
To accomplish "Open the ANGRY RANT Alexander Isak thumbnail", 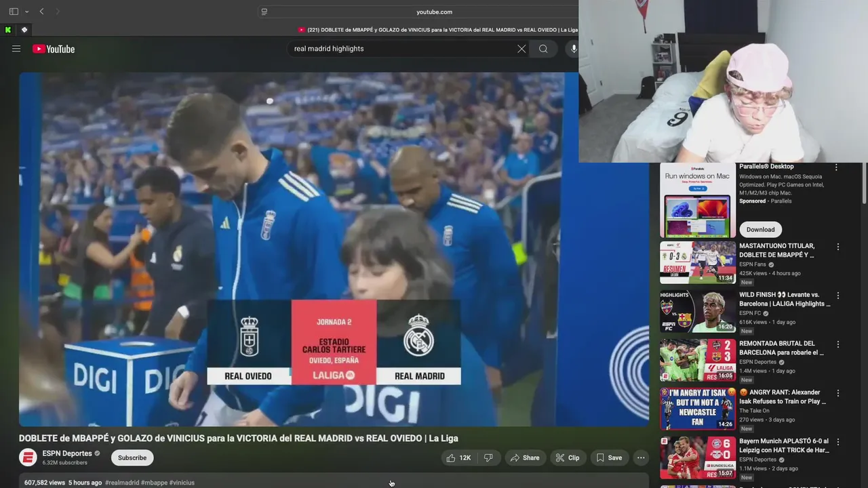I will pyautogui.click(x=698, y=409).
